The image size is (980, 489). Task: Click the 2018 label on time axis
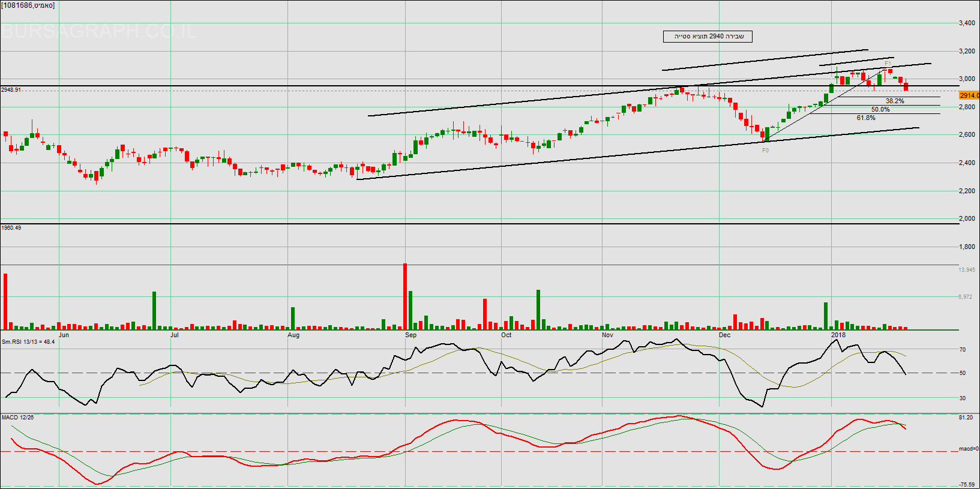pos(838,335)
